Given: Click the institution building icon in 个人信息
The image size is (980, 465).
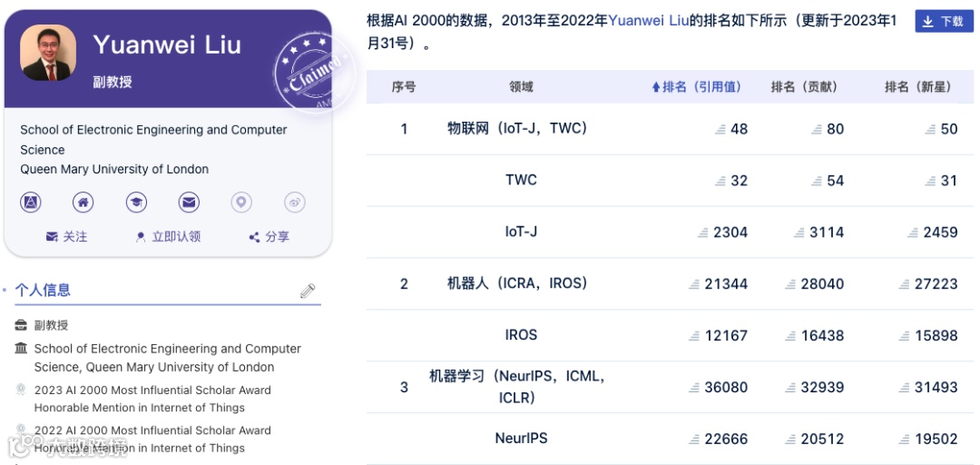Looking at the screenshot, I should tap(21, 348).
